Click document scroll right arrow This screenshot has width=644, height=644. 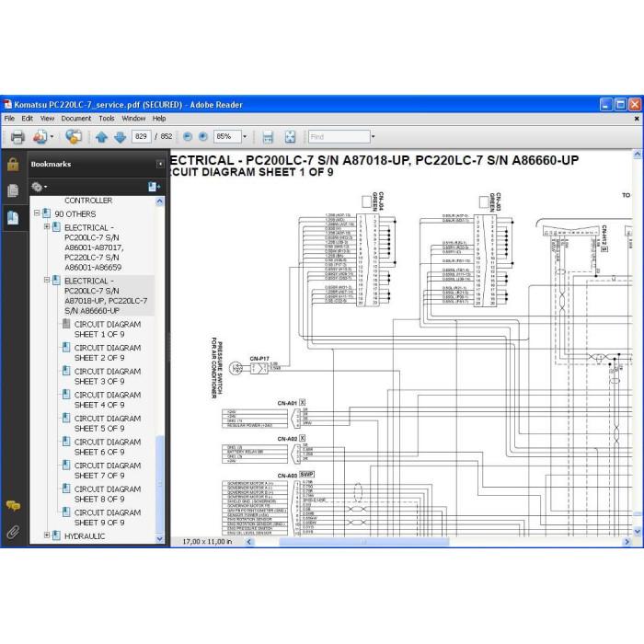(x=627, y=542)
